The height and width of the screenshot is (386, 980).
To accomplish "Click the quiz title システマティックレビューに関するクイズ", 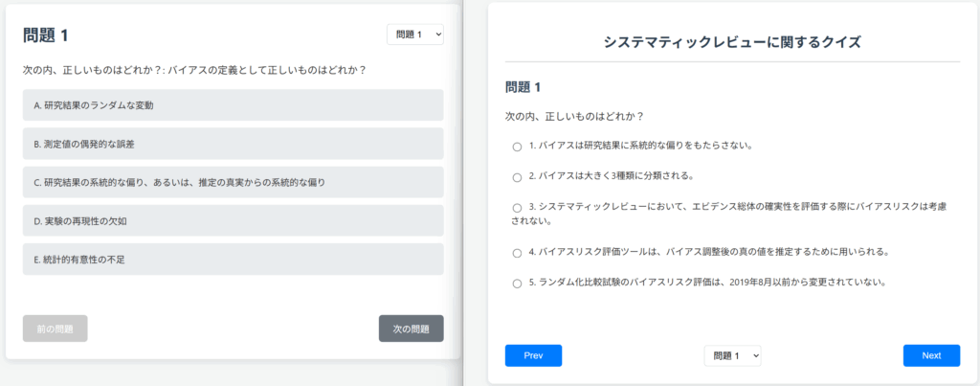I will (x=732, y=42).
